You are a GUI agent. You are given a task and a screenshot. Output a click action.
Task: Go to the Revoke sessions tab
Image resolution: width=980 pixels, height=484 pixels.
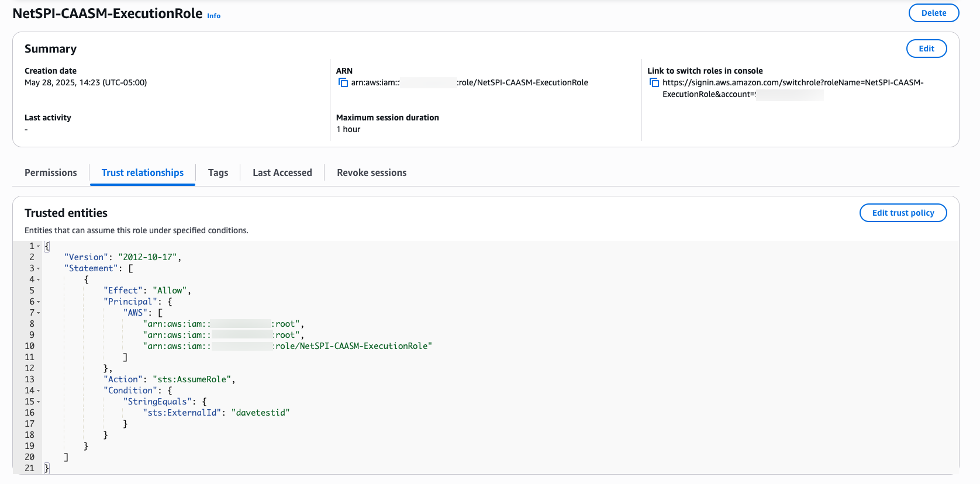[372, 172]
